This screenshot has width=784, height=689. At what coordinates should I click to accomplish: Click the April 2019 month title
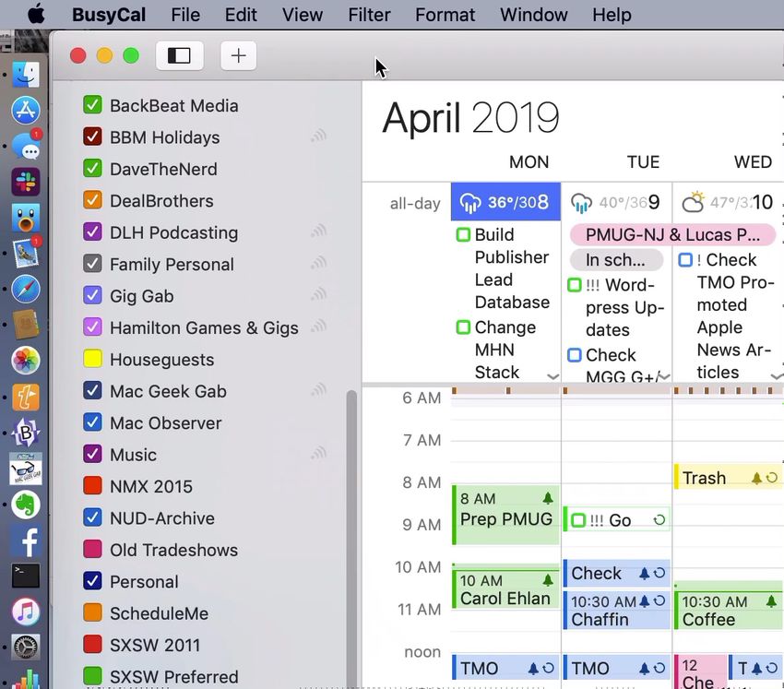point(470,117)
